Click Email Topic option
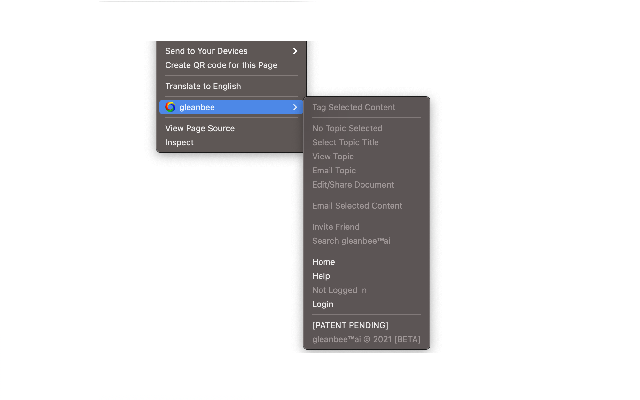This screenshot has width=640, height=400. (x=334, y=170)
